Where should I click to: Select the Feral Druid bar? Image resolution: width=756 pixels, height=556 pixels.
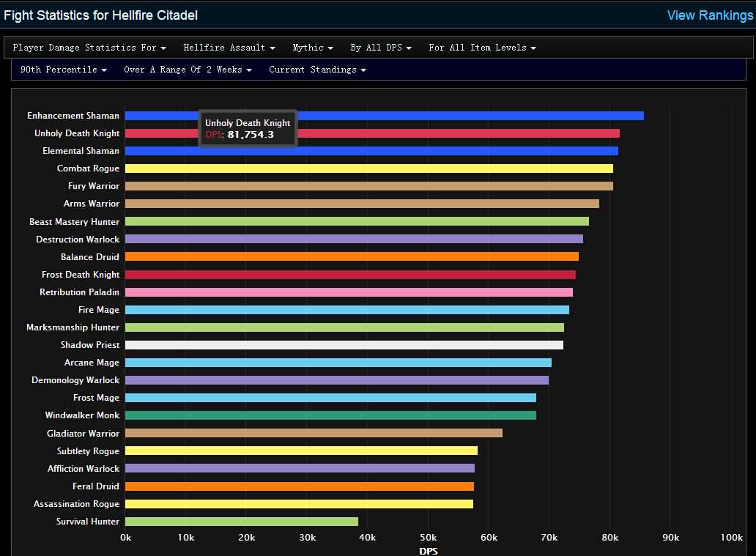(300, 486)
